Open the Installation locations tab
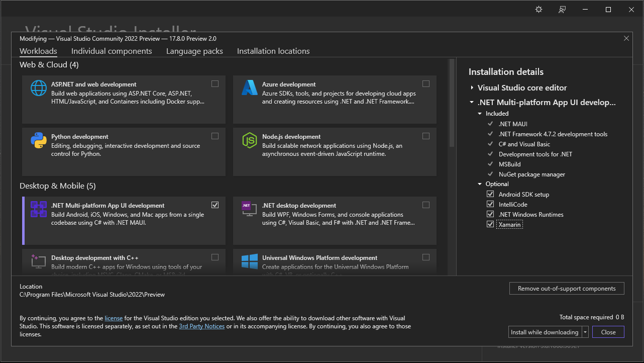Screen dimensions: 644x363 (273, 51)
